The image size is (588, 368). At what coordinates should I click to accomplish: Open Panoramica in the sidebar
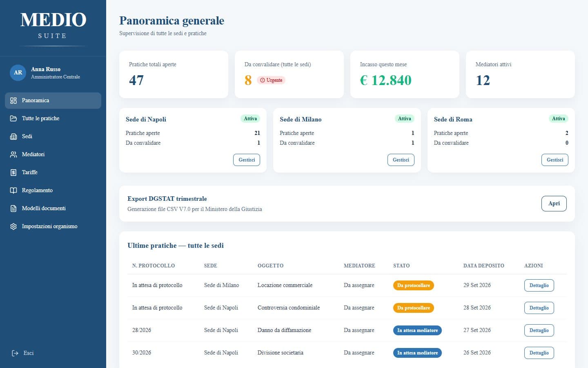pos(53,101)
